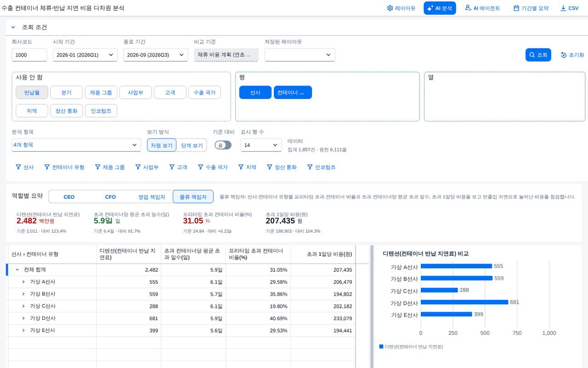The image size is (588, 368).
Task: Open the 분석 항목 dropdown
Action: (76, 145)
